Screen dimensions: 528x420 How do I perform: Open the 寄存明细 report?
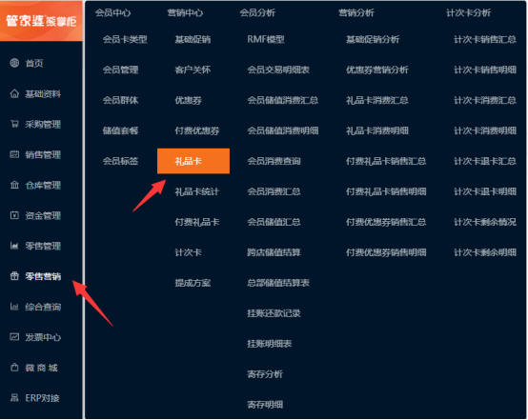[265, 405]
